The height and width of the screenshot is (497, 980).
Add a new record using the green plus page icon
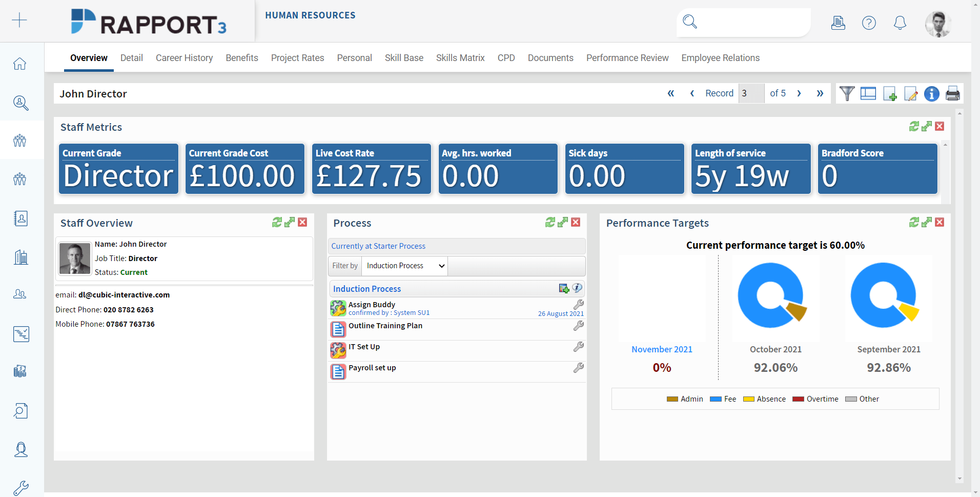(x=890, y=94)
